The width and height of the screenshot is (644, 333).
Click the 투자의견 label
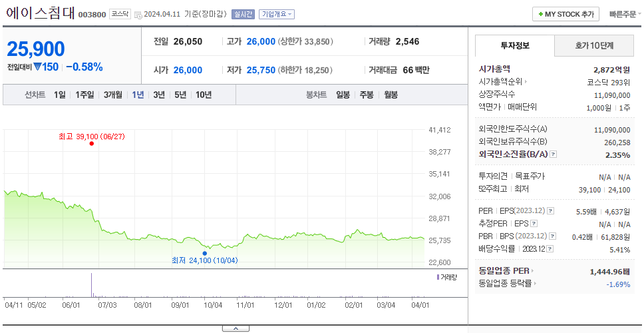tap(493, 176)
